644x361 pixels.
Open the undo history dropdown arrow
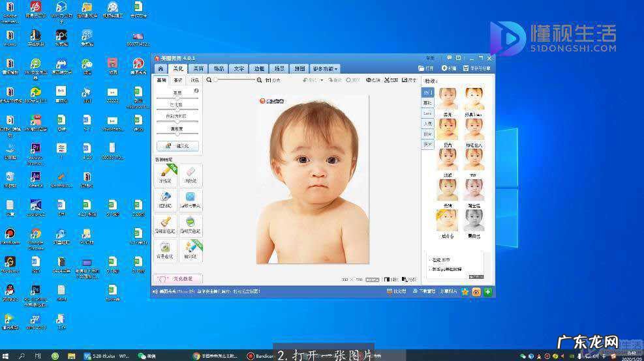322,80
